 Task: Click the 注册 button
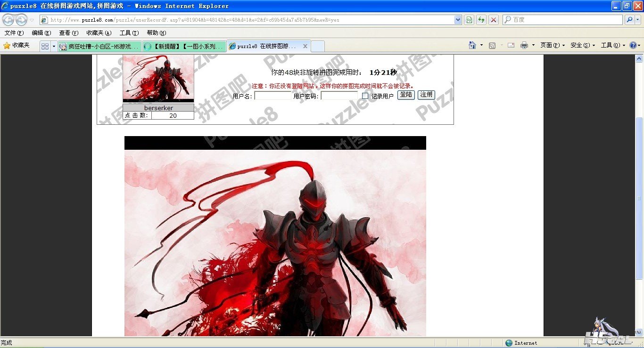pyautogui.click(x=426, y=95)
